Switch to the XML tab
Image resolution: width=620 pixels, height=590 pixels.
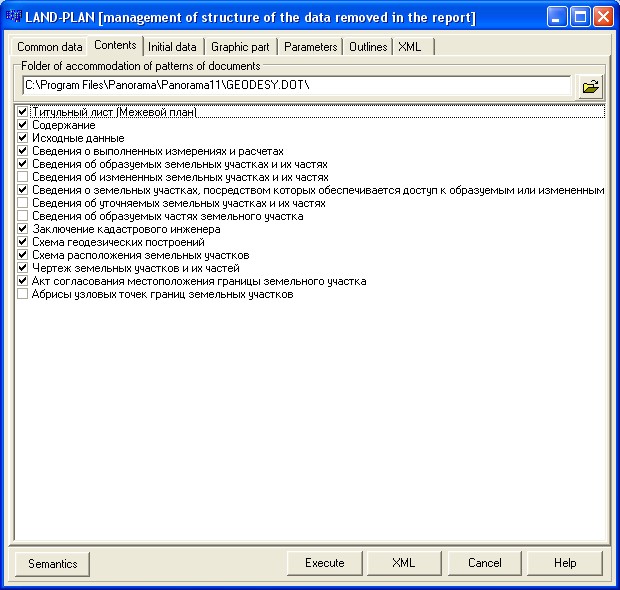(410, 47)
